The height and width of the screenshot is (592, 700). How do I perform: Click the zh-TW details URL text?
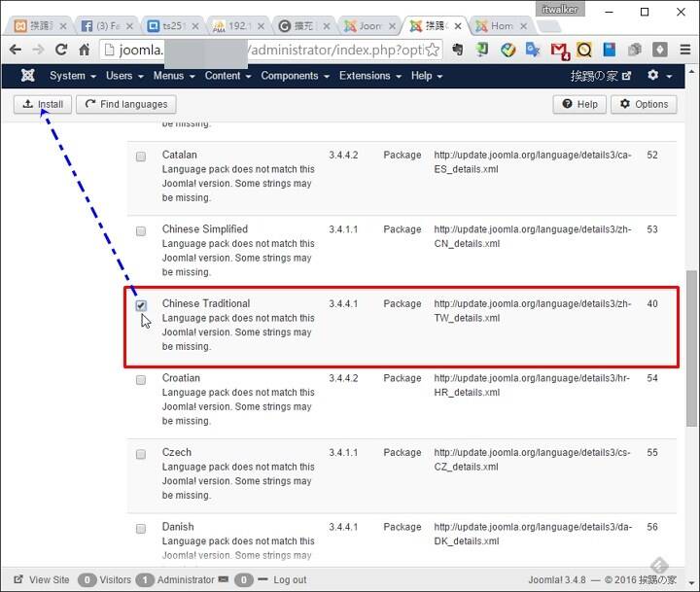(533, 311)
